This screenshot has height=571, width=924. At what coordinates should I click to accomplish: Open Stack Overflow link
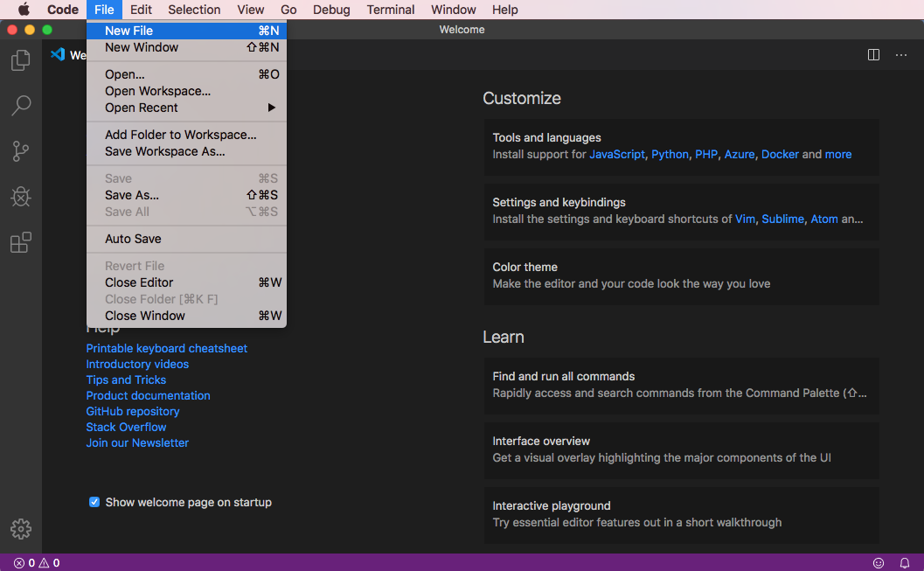pyautogui.click(x=126, y=428)
